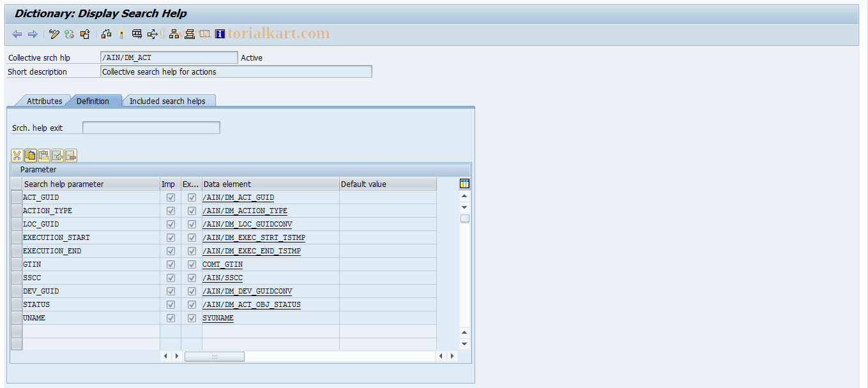The image size is (868, 388).
Task: Copy rows using the copy icon
Action: tap(30, 155)
